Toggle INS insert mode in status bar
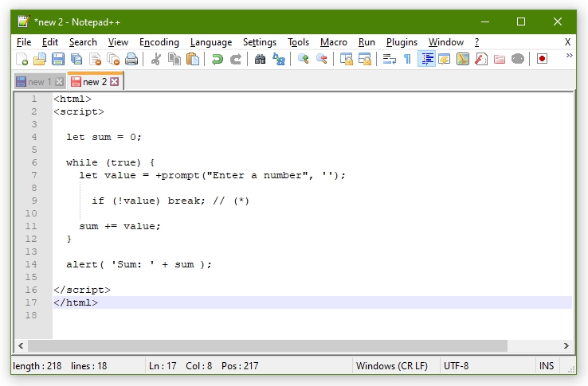 (x=547, y=366)
